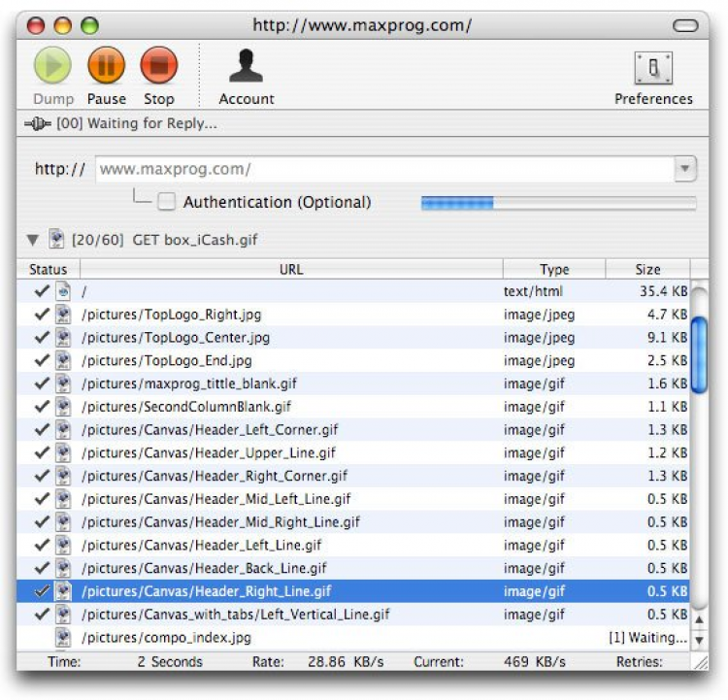Enable the Authentication (Optional) checkbox

(x=166, y=202)
